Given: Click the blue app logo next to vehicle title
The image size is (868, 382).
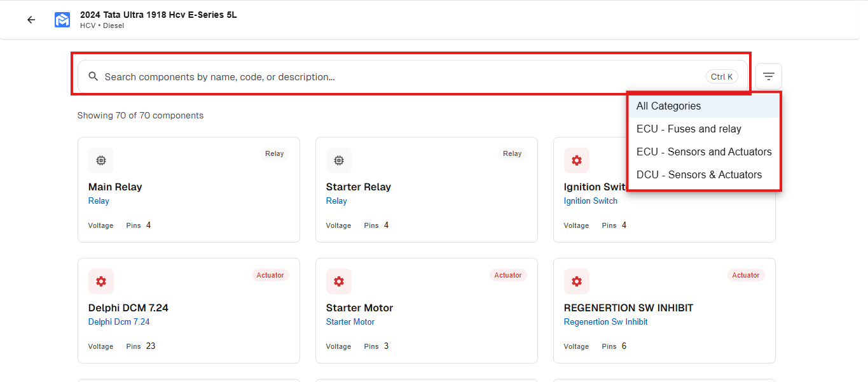Looking at the screenshot, I should click(x=62, y=20).
